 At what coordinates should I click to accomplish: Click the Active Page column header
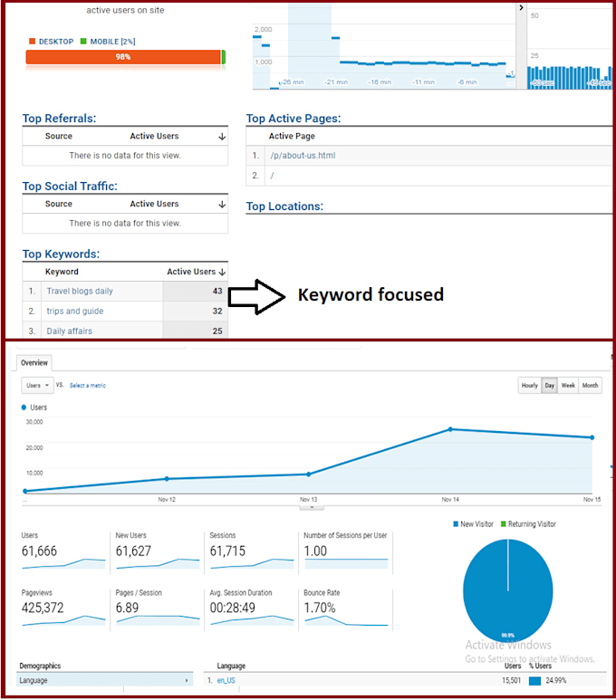(292, 136)
